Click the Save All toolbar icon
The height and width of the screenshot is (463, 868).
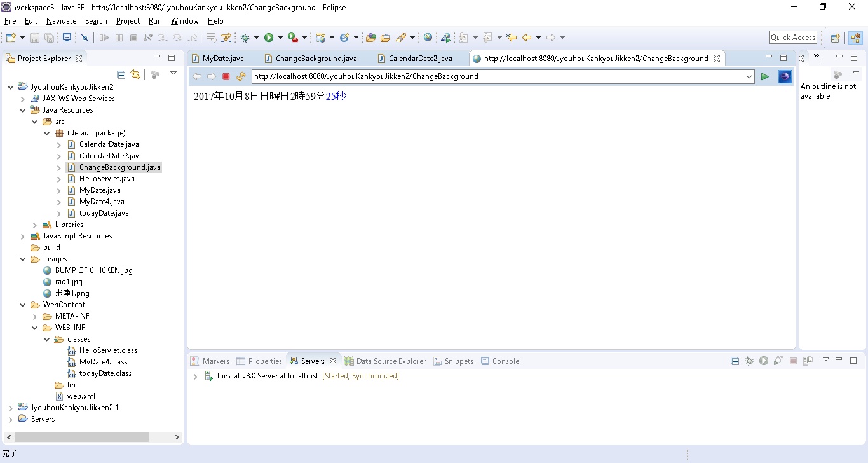49,37
